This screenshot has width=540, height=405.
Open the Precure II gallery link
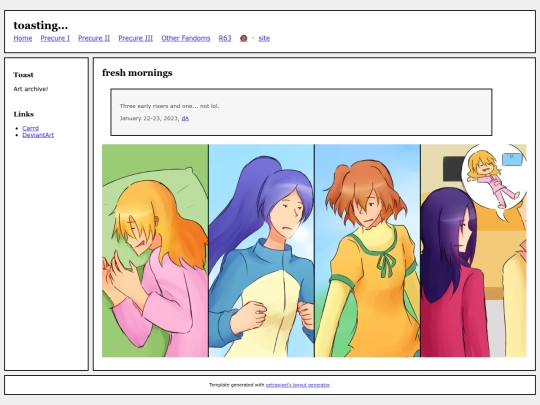94,38
